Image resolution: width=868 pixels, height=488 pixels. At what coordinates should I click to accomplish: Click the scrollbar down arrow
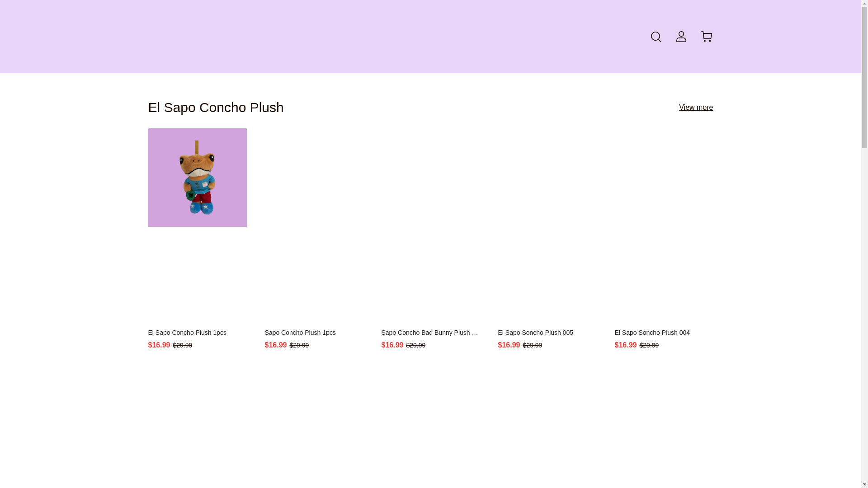pyautogui.click(x=864, y=484)
